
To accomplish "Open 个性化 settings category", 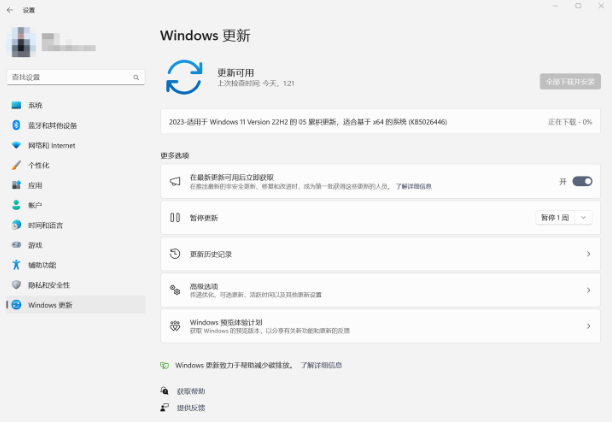I will (x=76, y=165).
